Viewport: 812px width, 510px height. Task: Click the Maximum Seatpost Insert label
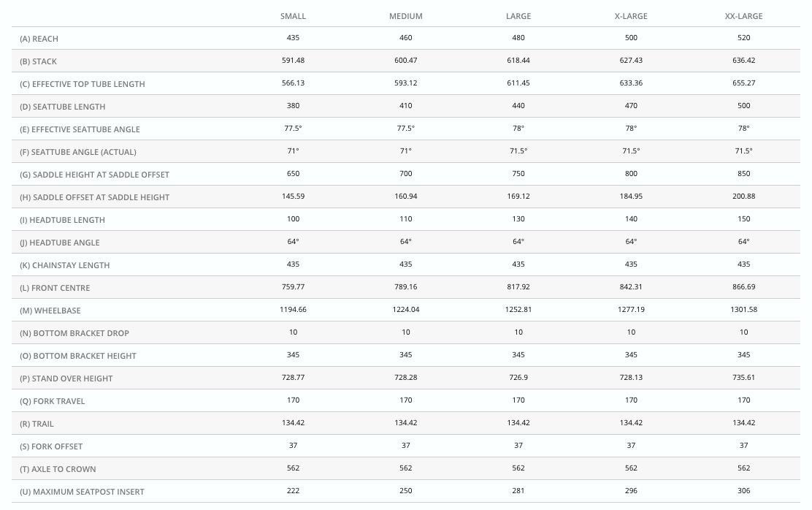pyautogui.click(x=82, y=492)
